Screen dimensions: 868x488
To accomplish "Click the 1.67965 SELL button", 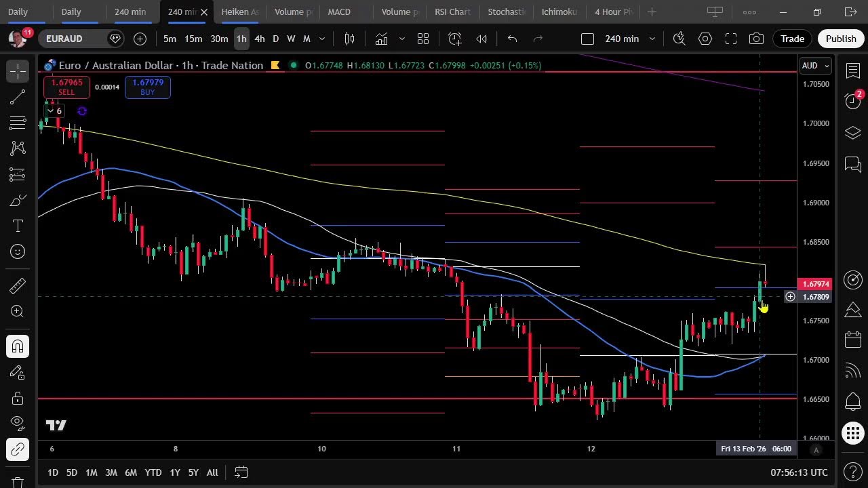I will click(x=66, y=87).
